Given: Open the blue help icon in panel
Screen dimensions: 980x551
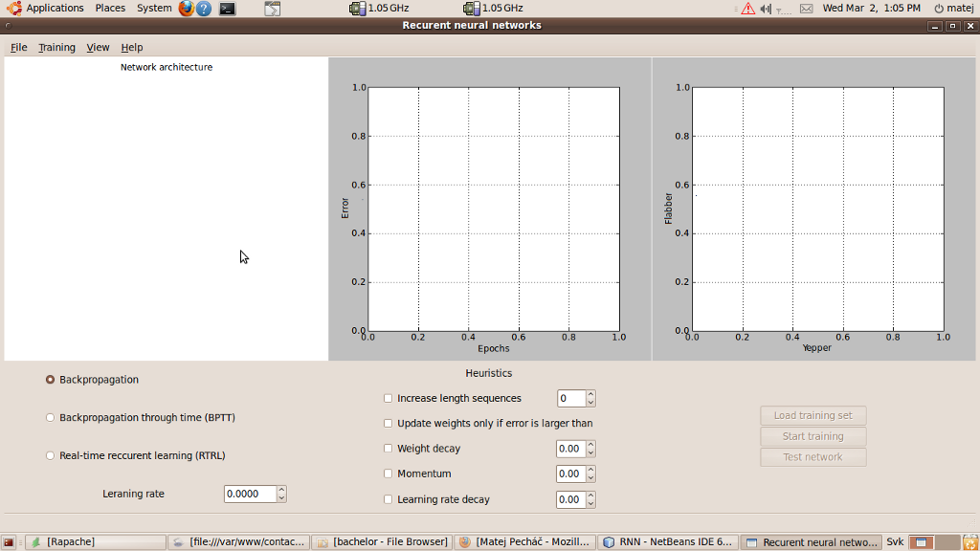Looking at the screenshot, I should click(204, 9).
